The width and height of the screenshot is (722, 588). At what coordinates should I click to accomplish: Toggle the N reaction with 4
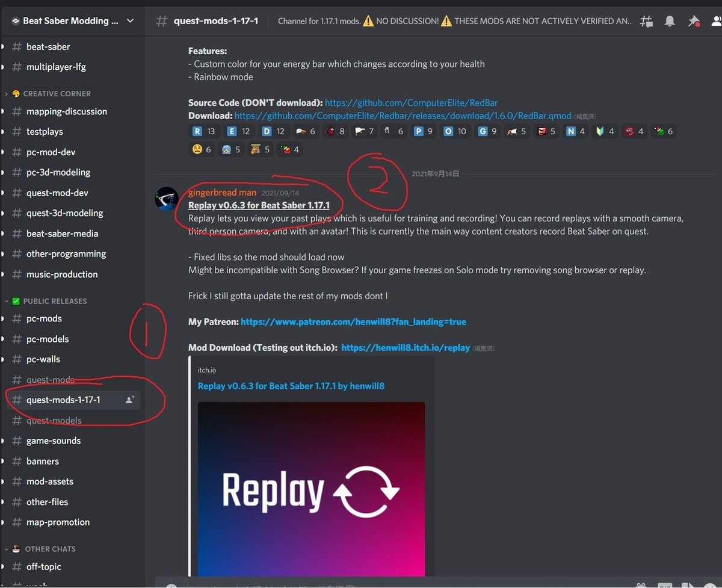[x=576, y=131]
